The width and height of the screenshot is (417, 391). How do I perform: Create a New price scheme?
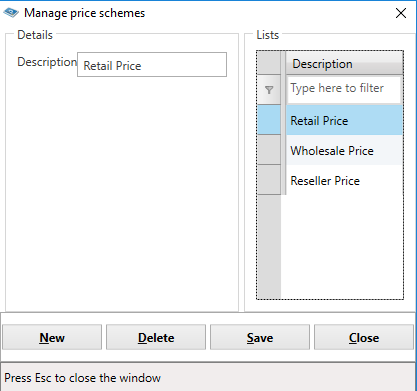[52, 337]
